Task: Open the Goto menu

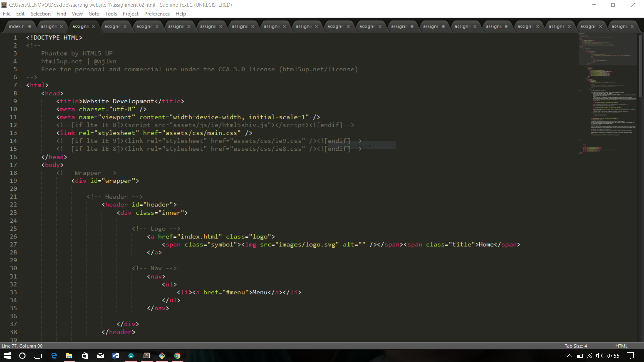Action: [94, 14]
